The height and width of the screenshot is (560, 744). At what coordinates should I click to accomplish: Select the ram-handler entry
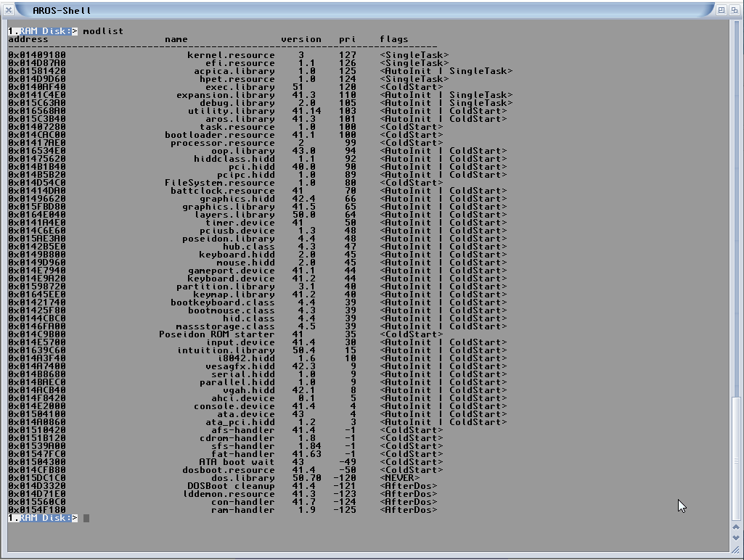point(243,510)
